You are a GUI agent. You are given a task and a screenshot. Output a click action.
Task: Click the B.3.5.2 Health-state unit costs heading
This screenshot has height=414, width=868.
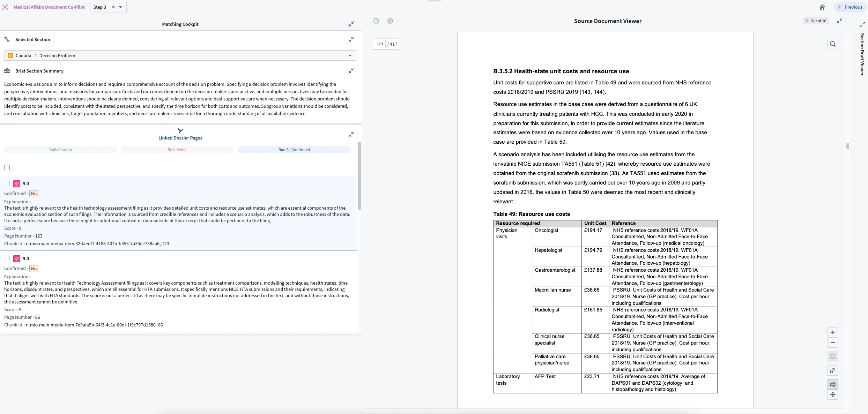coord(561,71)
